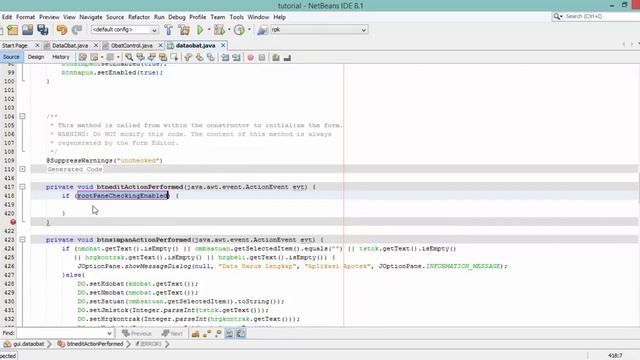Switch to the History view

coord(61,57)
